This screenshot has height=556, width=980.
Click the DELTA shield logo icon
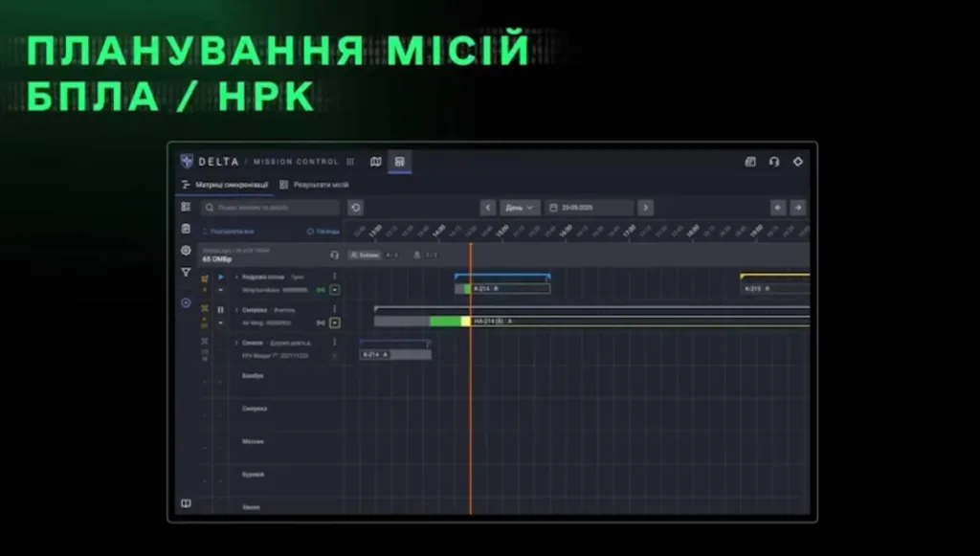click(x=188, y=162)
